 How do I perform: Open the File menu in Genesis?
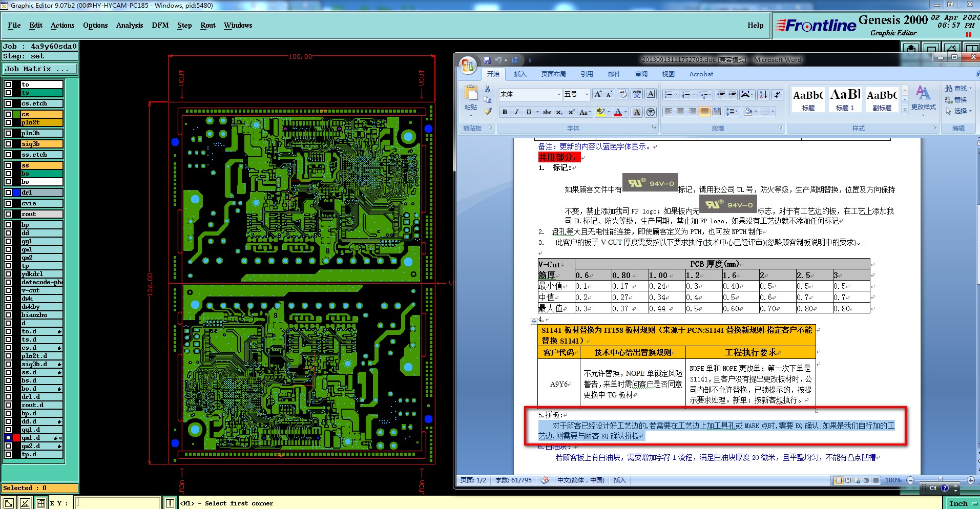[x=14, y=25]
